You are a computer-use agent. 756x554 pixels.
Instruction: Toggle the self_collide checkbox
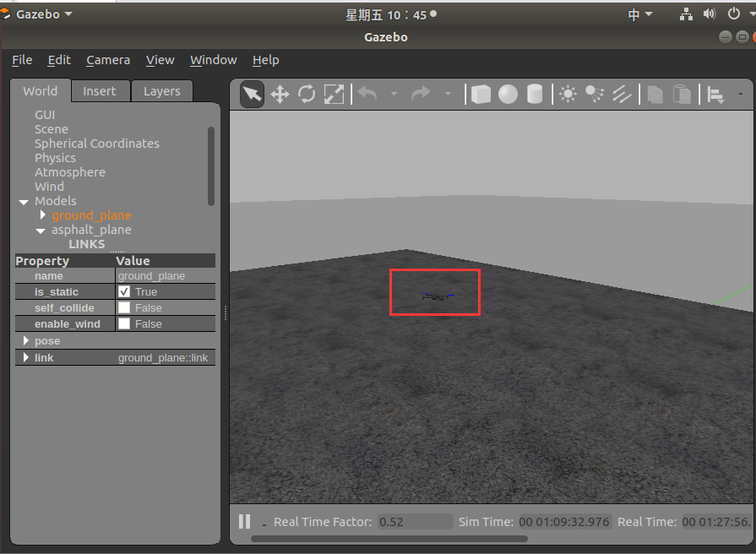[x=124, y=307]
